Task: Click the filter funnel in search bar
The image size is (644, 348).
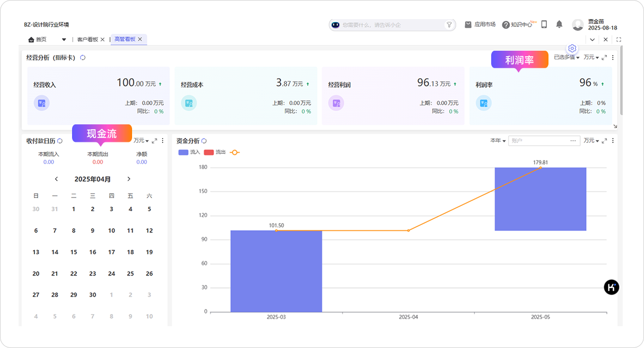Action: (x=449, y=25)
